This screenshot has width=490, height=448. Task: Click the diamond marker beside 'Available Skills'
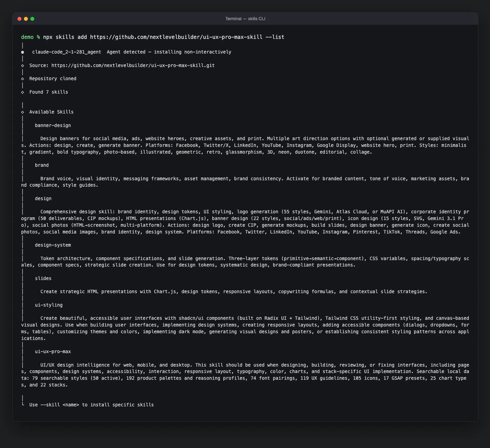tap(22, 112)
